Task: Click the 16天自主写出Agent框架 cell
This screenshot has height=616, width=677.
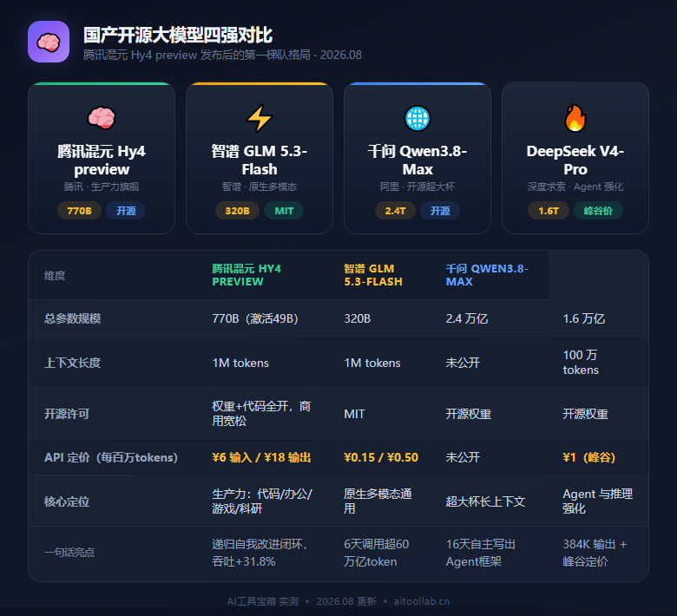Action: (x=480, y=553)
